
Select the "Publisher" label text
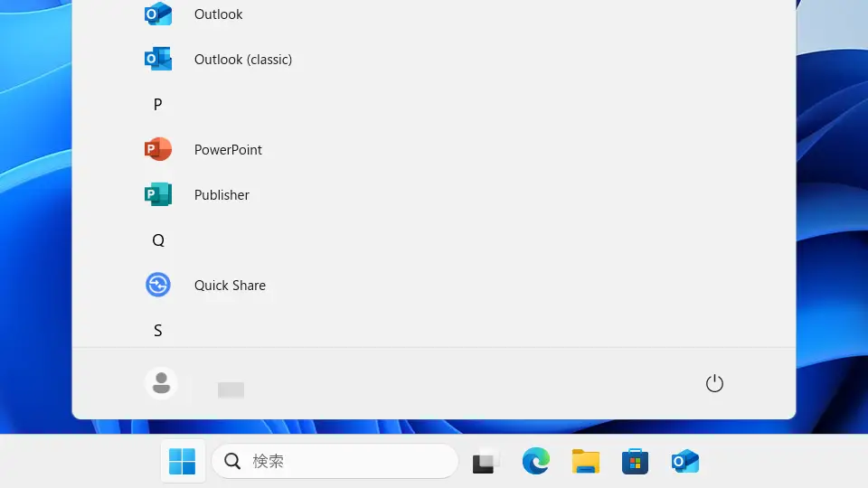[222, 195]
